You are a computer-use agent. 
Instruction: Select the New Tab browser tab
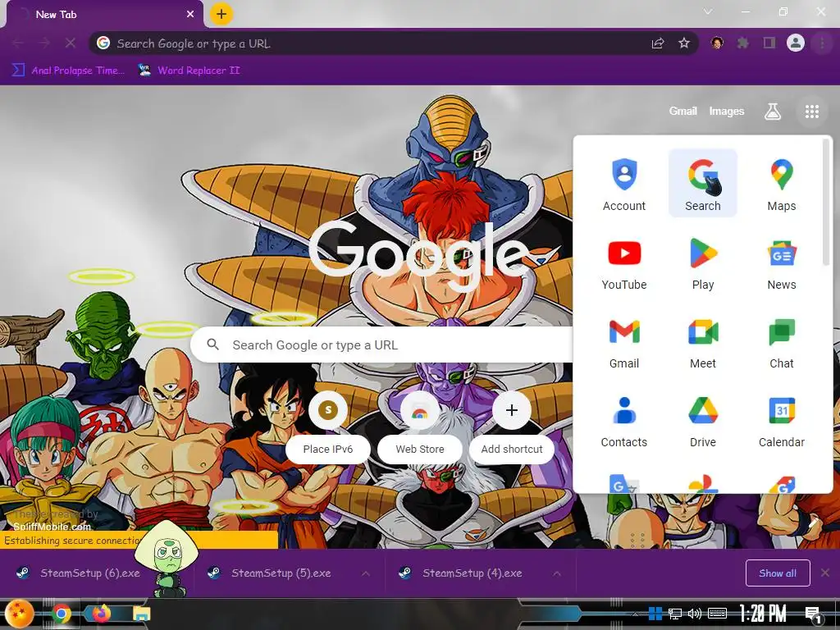(x=104, y=15)
